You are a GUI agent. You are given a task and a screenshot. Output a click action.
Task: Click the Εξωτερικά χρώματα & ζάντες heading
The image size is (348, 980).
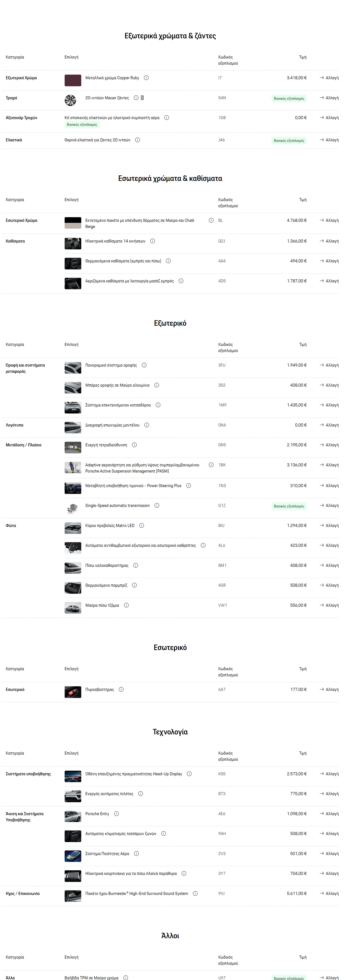[x=170, y=36]
